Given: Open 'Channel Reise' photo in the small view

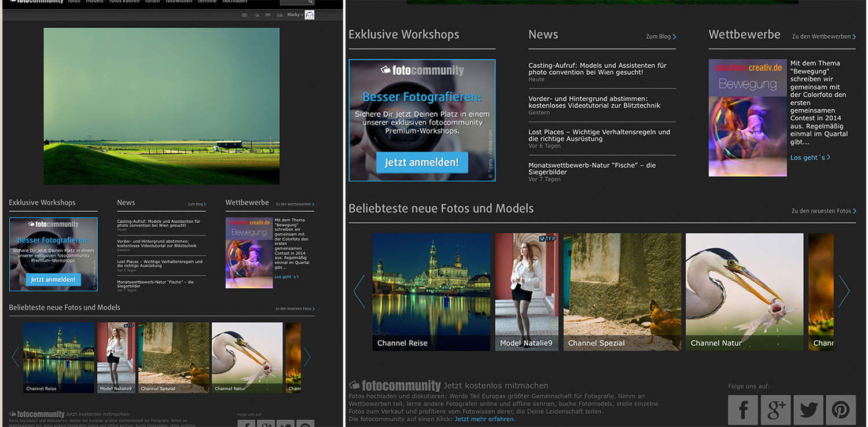Looking at the screenshot, I should click(x=58, y=358).
